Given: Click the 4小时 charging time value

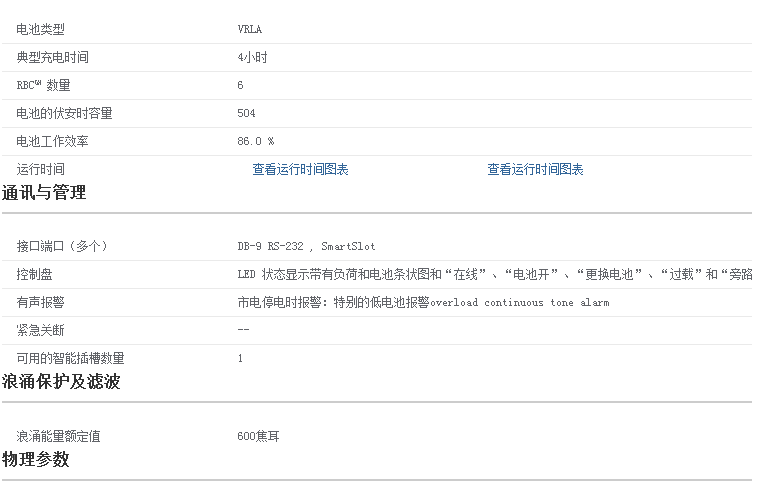Looking at the screenshot, I should pos(252,58).
